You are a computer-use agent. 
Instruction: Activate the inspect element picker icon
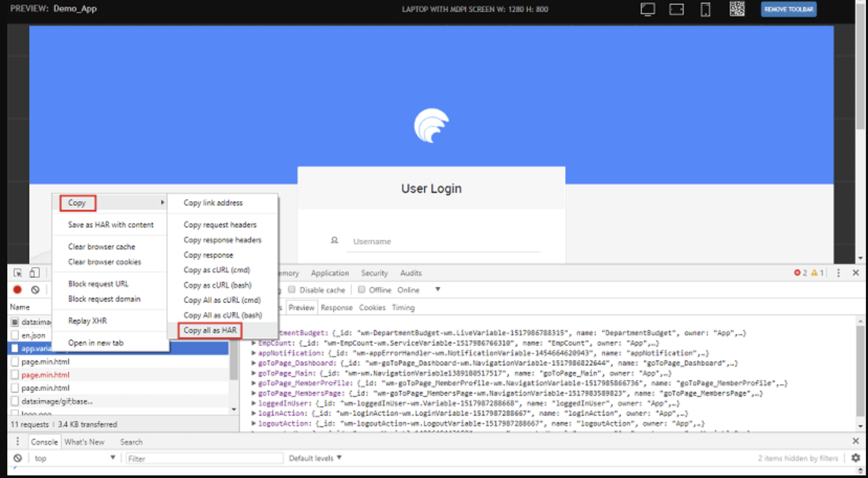tap(18, 273)
